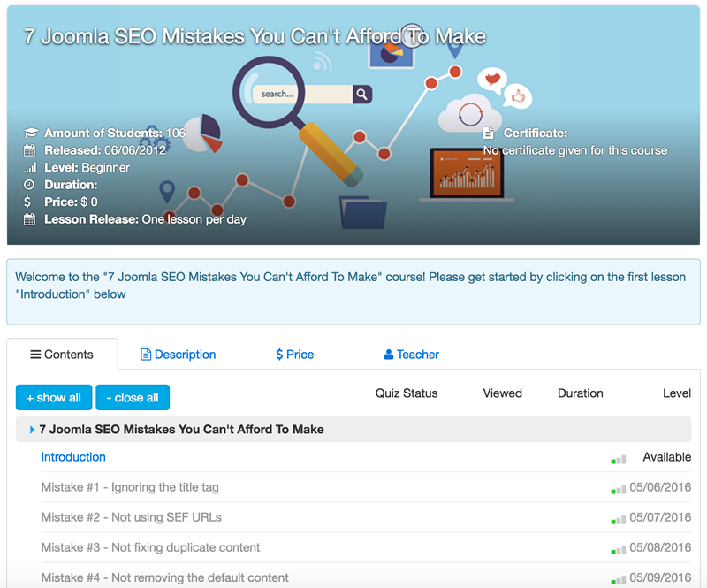707x588 pixels.
Task: Click the Lesson Release: One lesson per day text
Action: pyautogui.click(x=145, y=219)
